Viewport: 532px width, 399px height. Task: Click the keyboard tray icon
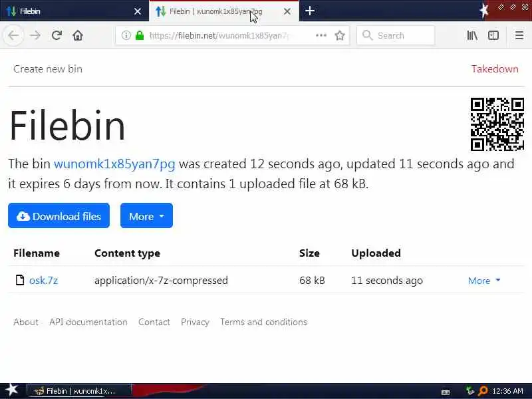point(446,392)
